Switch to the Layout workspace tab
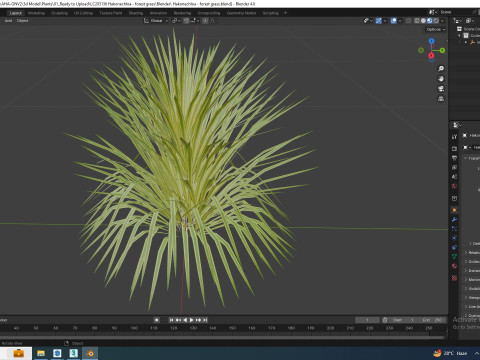The image size is (480, 360). coord(16,13)
